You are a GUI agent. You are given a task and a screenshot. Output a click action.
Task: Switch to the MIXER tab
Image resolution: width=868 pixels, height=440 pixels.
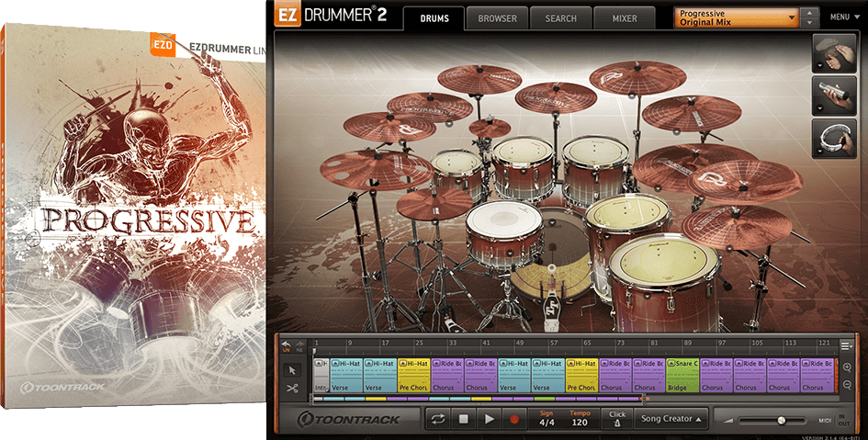625,18
